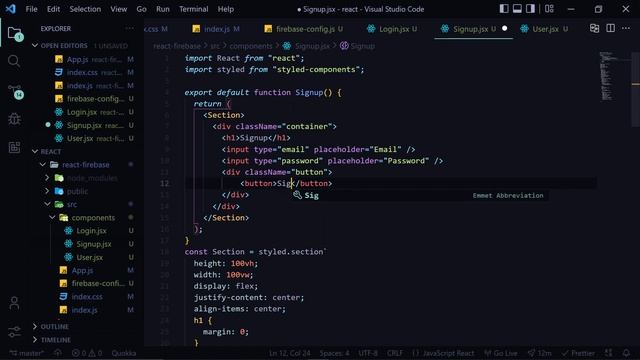Click the notifications bell in status bar
640x360 pixels.
click(627, 353)
